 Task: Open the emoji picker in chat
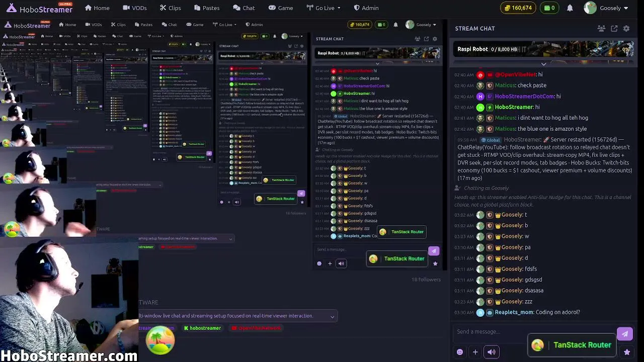[460, 352]
